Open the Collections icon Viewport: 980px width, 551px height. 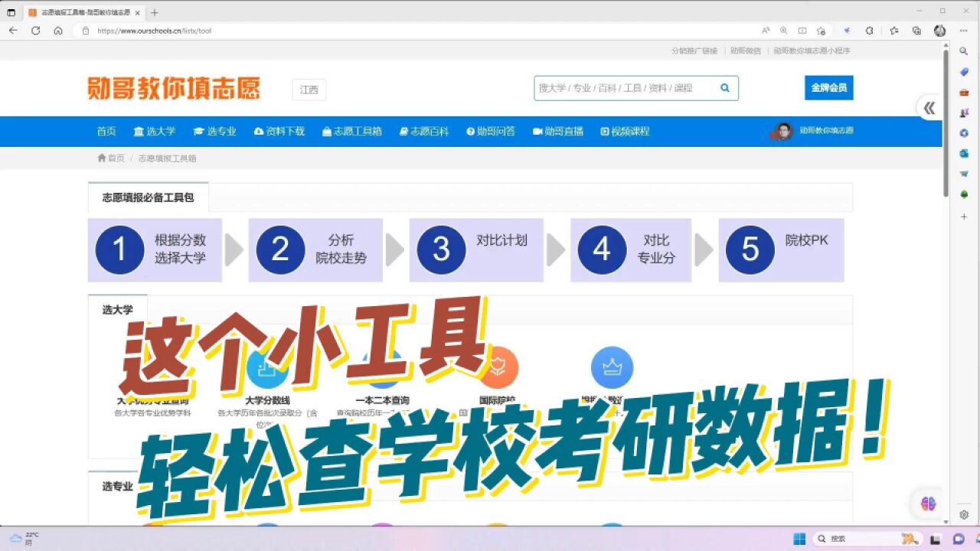(x=916, y=31)
